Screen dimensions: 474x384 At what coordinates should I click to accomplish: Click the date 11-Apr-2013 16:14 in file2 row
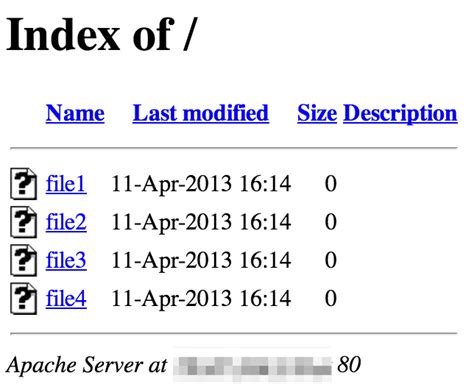201,223
